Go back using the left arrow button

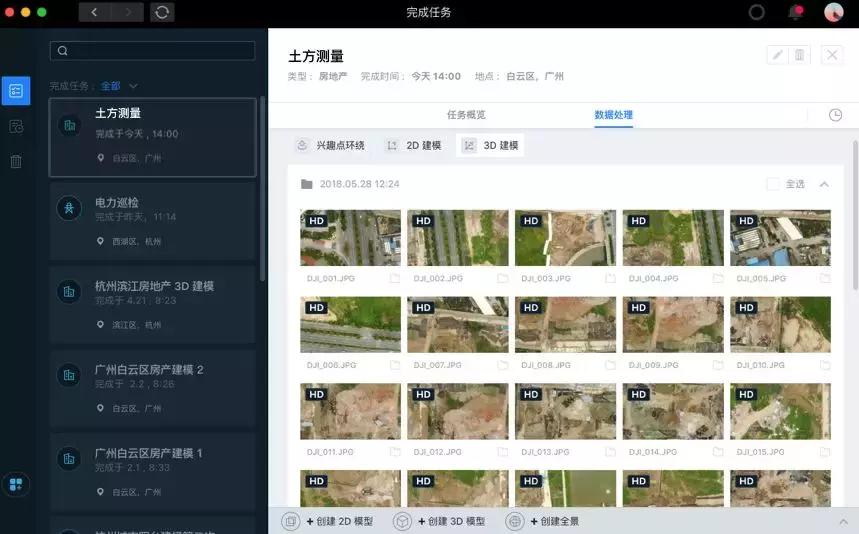click(x=95, y=12)
